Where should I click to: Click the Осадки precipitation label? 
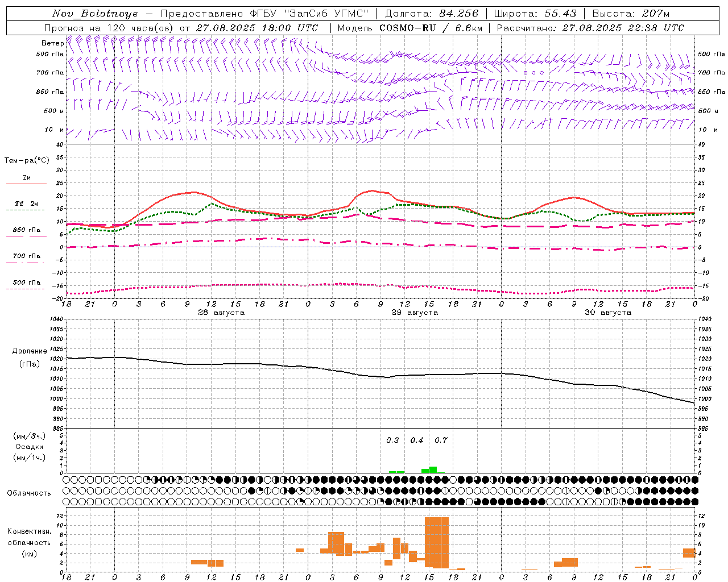[x=30, y=447]
